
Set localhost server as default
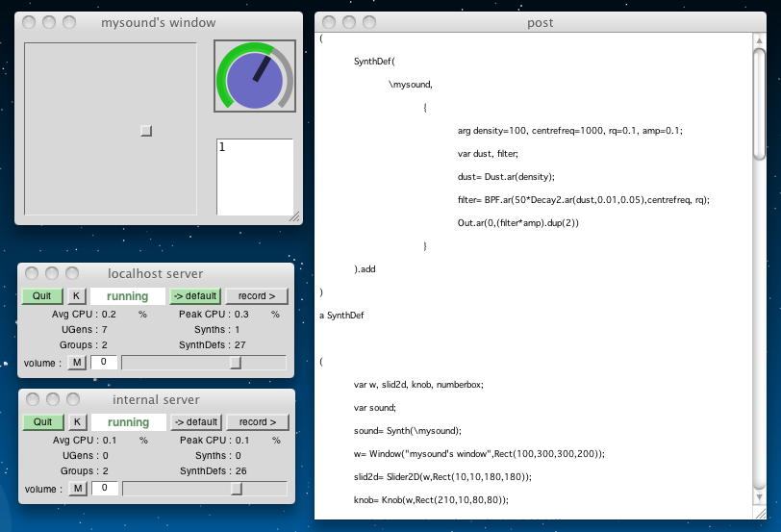point(195,296)
